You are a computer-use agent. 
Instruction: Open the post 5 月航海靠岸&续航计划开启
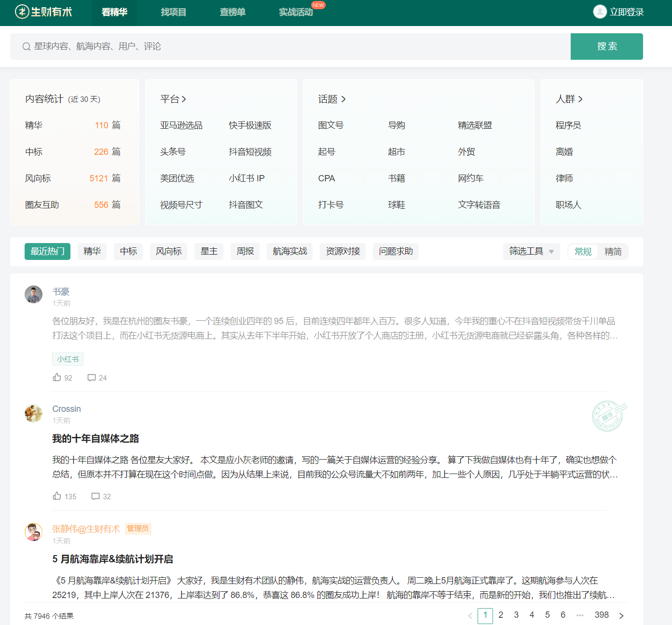coord(112,559)
